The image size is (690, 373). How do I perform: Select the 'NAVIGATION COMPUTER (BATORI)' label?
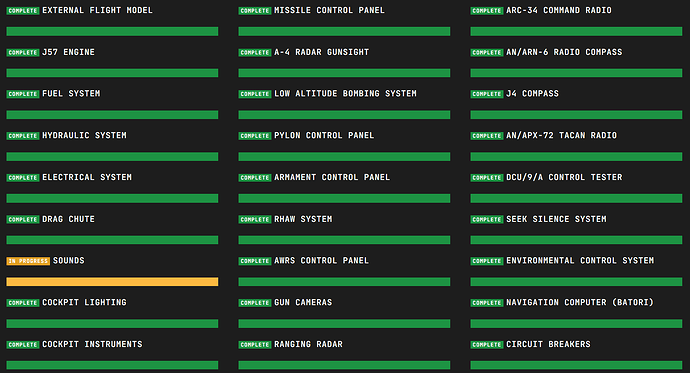(x=580, y=302)
